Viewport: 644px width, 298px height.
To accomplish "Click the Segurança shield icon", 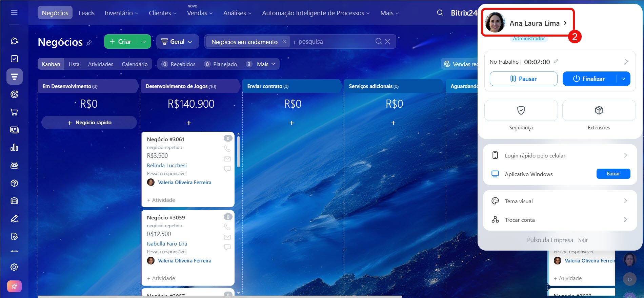I will (521, 110).
